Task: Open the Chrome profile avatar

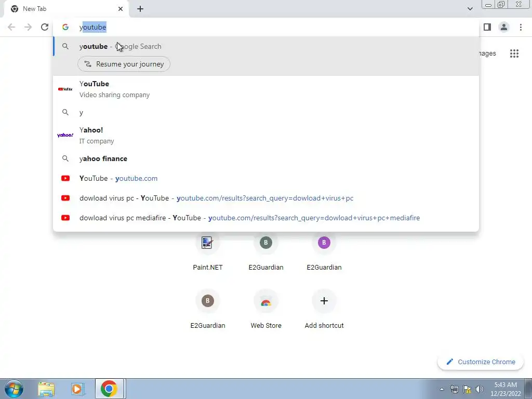Action: pyautogui.click(x=504, y=27)
